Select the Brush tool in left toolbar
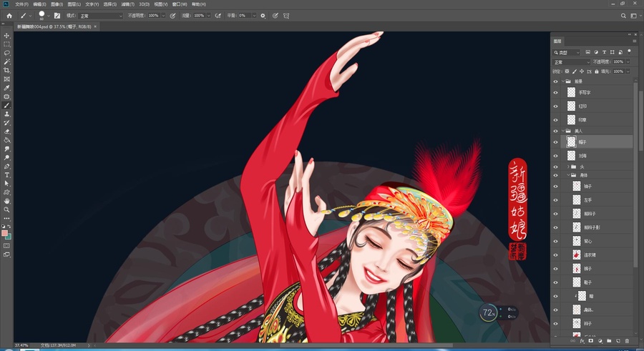The height and width of the screenshot is (351, 644). click(x=6, y=106)
